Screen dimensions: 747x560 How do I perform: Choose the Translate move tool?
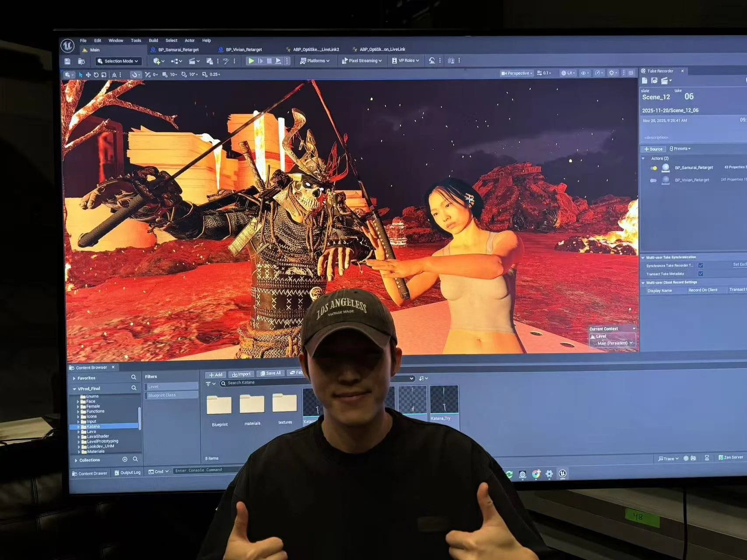click(x=88, y=75)
